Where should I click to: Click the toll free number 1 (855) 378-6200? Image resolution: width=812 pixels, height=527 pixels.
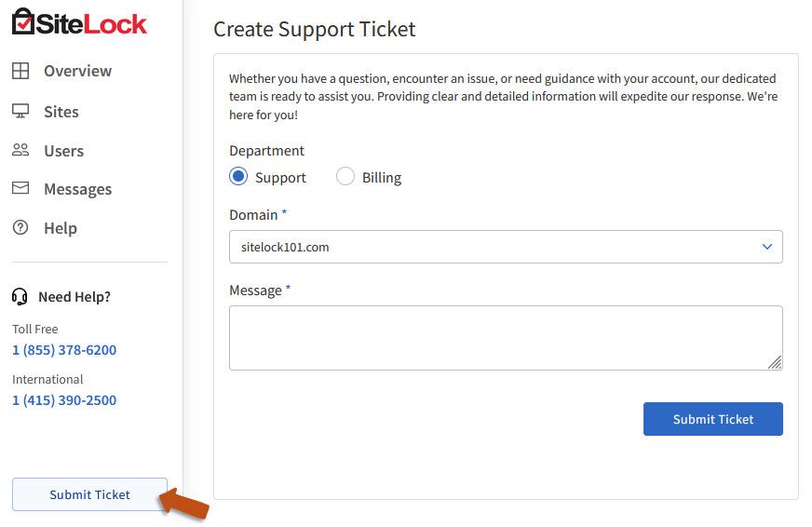click(x=64, y=350)
